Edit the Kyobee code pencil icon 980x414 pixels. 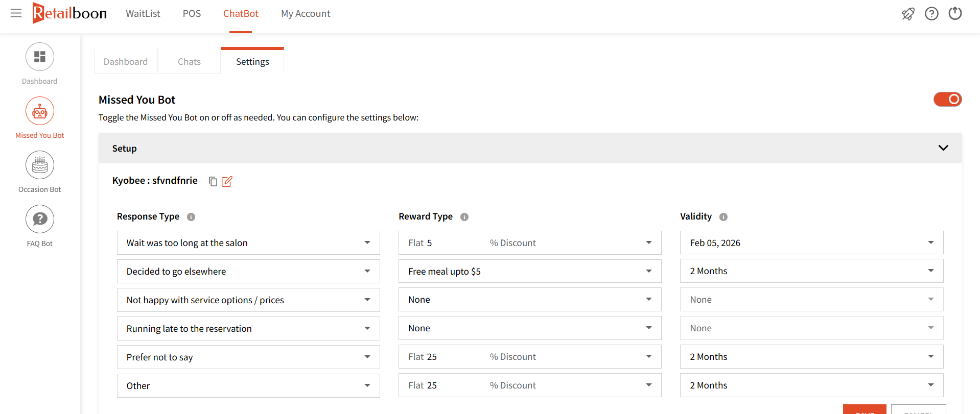(x=227, y=181)
